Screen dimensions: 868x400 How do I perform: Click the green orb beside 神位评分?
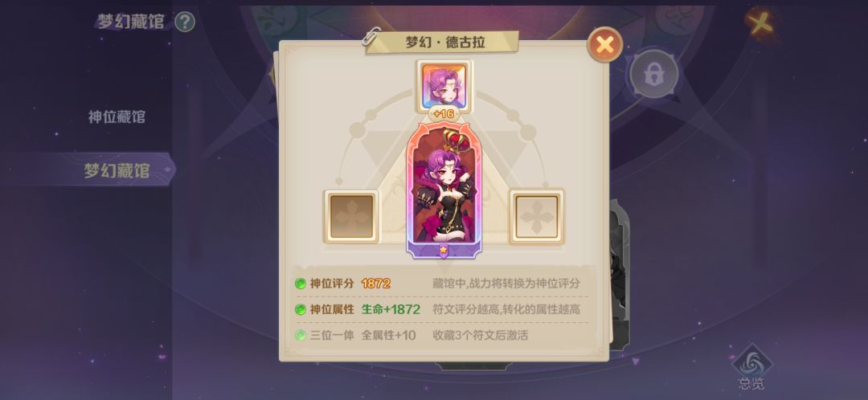coord(300,284)
